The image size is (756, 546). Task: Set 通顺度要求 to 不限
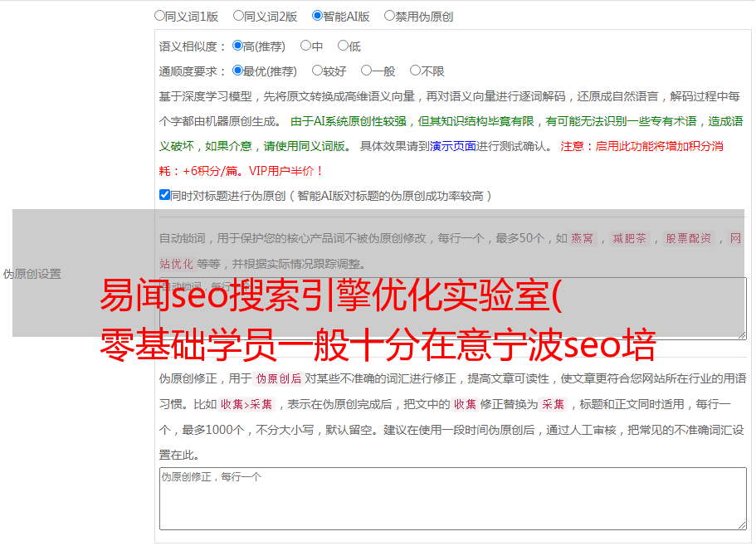pyautogui.click(x=415, y=71)
